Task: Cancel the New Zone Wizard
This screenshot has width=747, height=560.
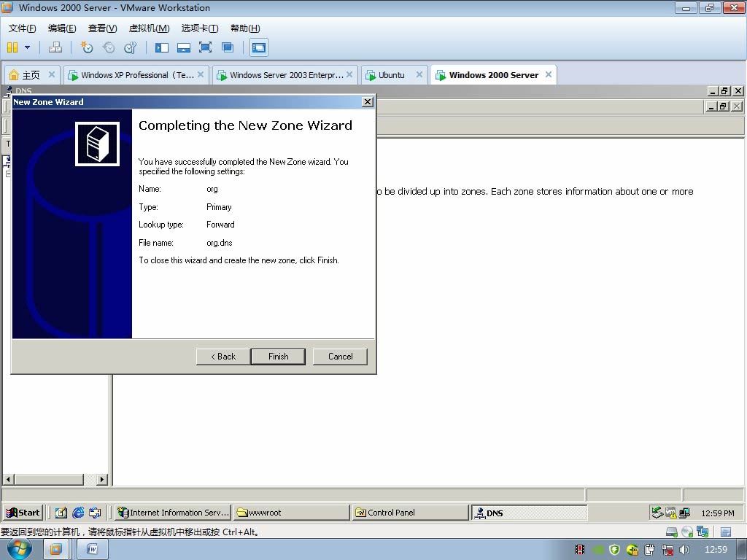Action: coord(340,356)
